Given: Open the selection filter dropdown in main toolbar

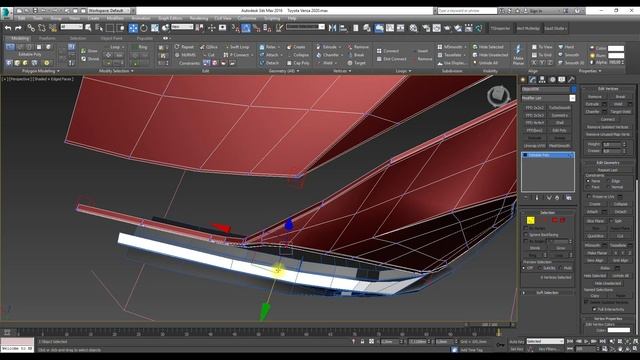Looking at the screenshot, I should click(71, 27).
